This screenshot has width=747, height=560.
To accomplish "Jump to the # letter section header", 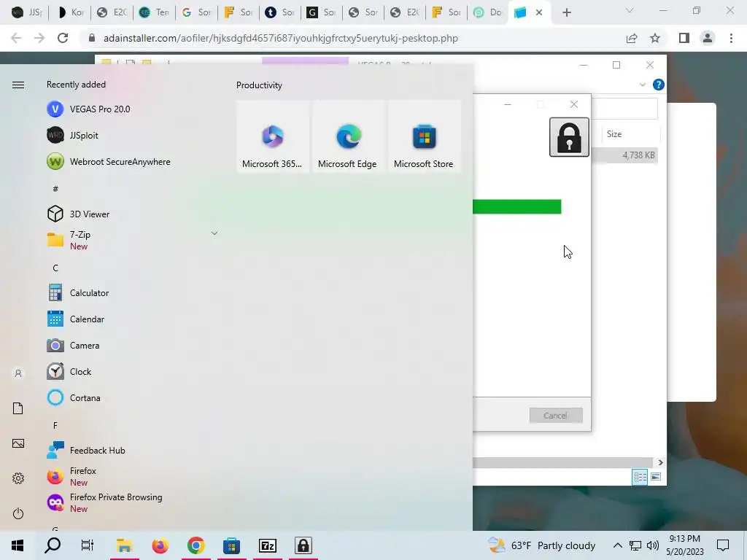I will pos(55,189).
